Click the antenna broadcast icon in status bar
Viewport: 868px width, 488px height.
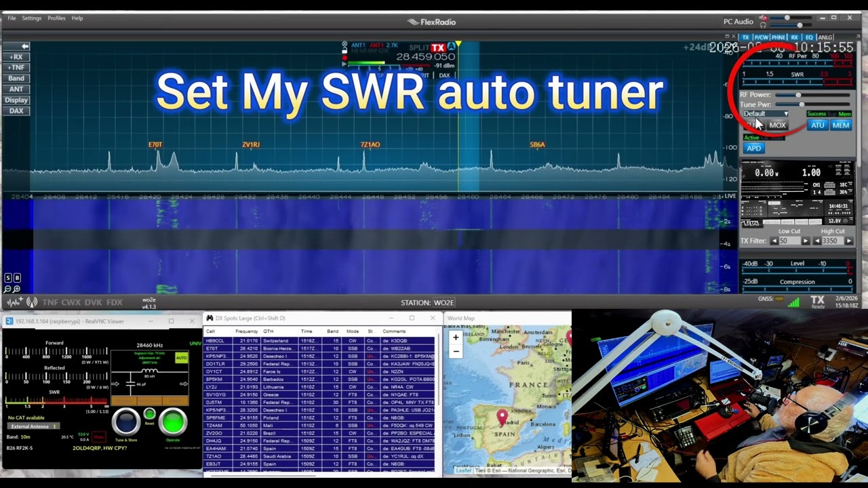click(31, 302)
